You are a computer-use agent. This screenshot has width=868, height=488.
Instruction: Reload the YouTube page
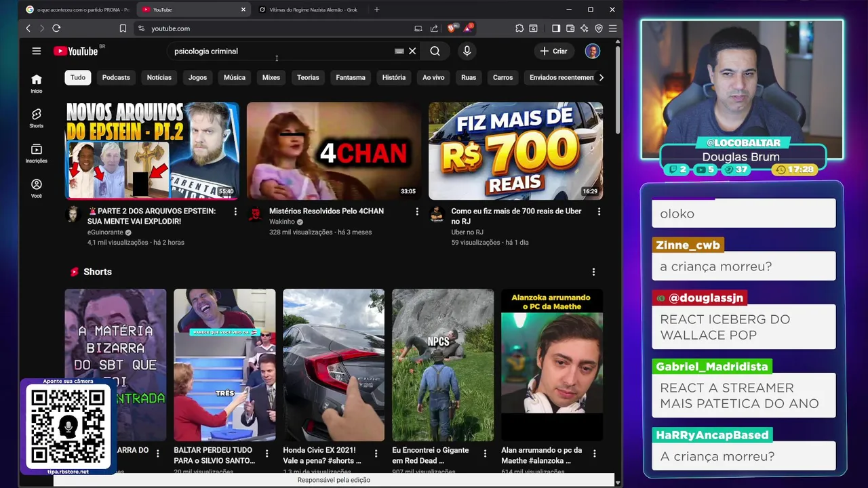(56, 28)
